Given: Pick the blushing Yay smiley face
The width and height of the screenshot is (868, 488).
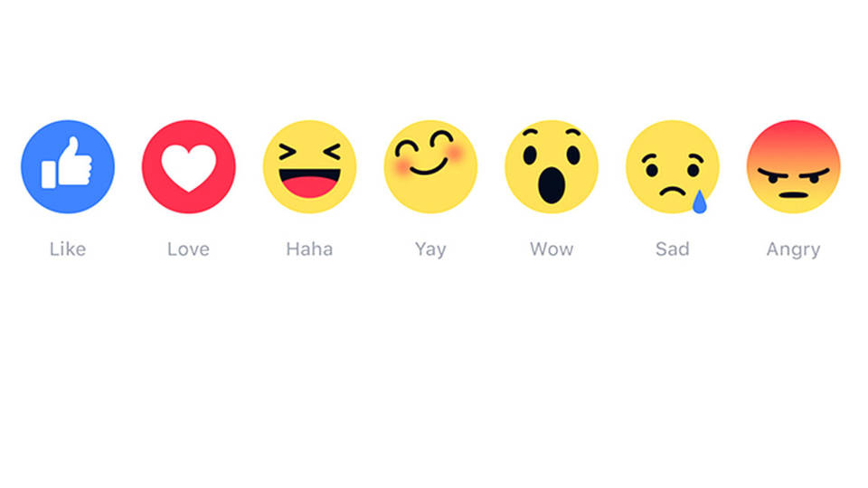Looking at the screenshot, I should click(x=430, y=166).
